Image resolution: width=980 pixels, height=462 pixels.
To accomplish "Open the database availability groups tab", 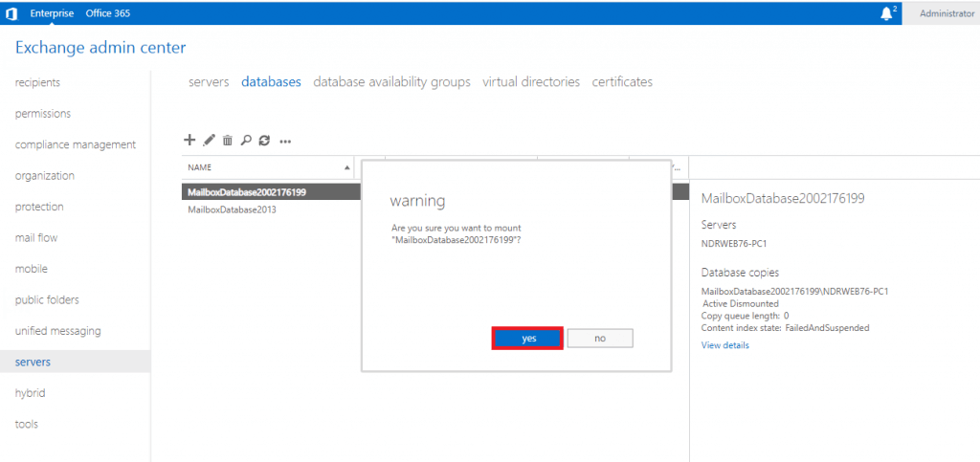I will click(391, 82).
